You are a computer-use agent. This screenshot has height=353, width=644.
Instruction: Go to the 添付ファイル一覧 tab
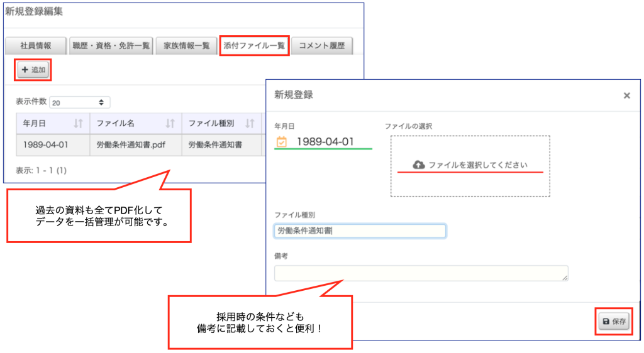tap(254, 46)
